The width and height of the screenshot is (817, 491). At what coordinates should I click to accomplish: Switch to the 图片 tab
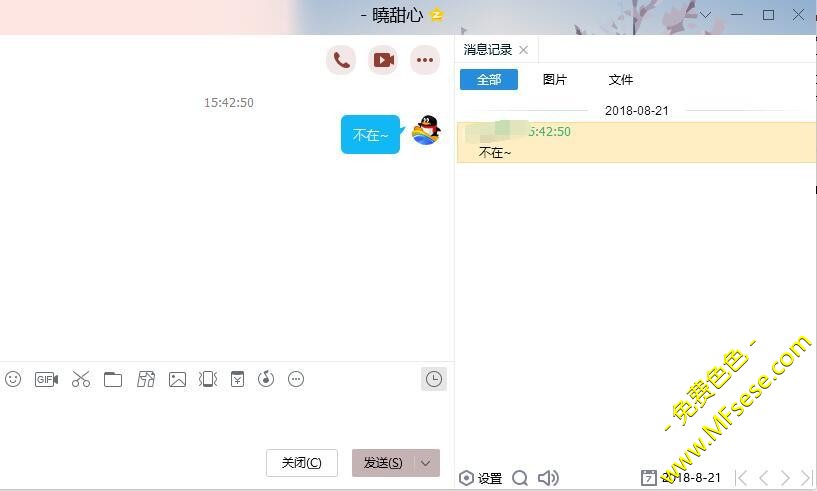coord(554,80)
